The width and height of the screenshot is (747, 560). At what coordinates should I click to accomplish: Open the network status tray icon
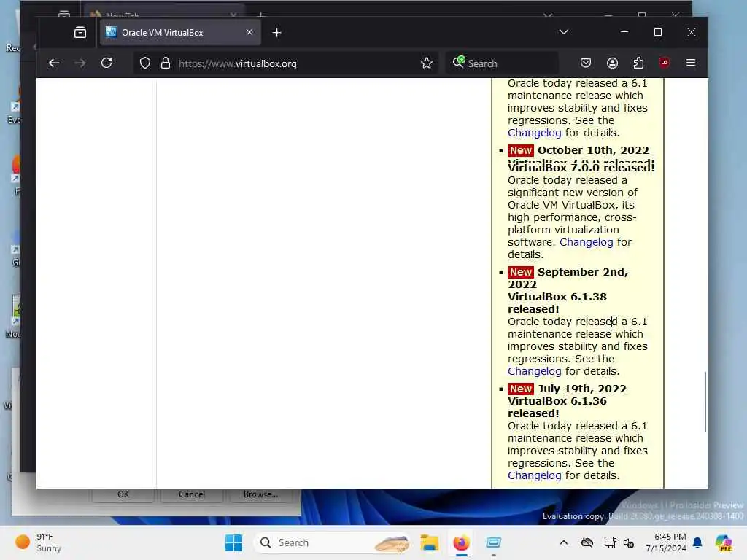[610, 542]
